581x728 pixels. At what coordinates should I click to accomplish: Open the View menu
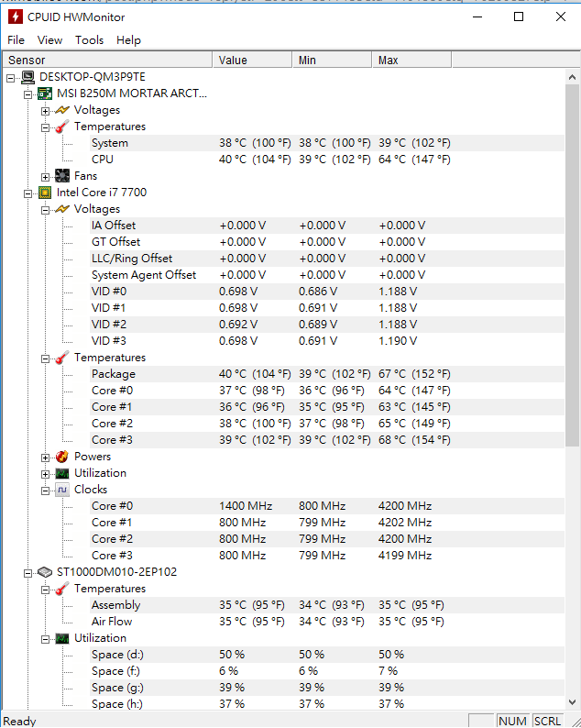pos(49,40)
